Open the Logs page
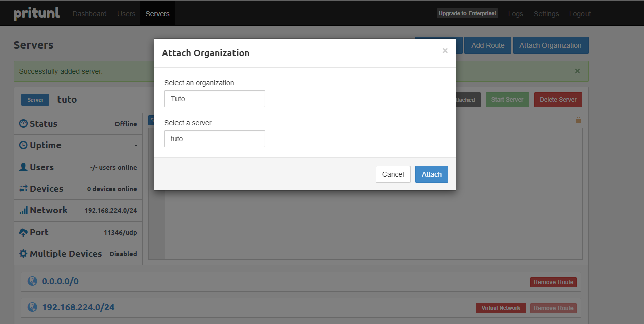 (515, 14)
